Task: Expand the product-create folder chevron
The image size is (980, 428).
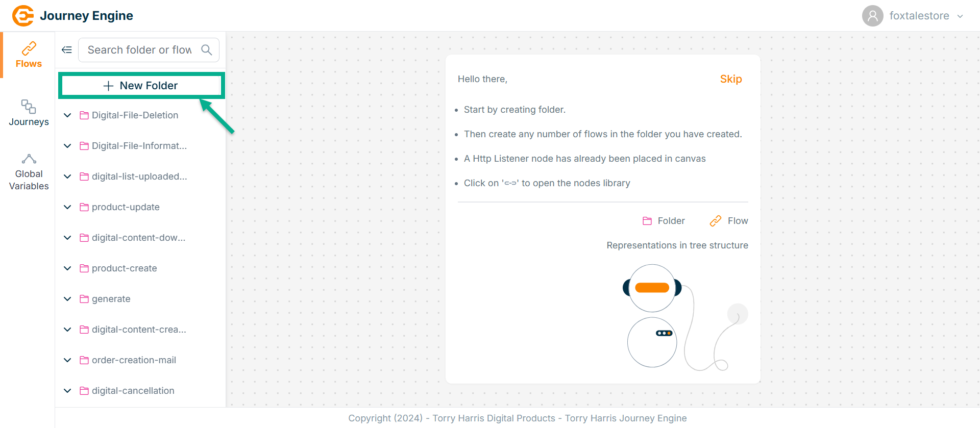Action: [x=67, y=268]
